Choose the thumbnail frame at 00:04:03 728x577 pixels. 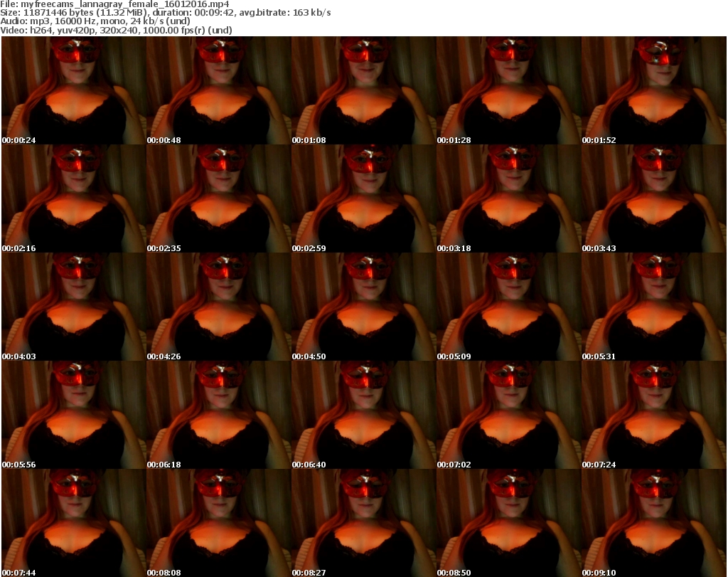74,307
